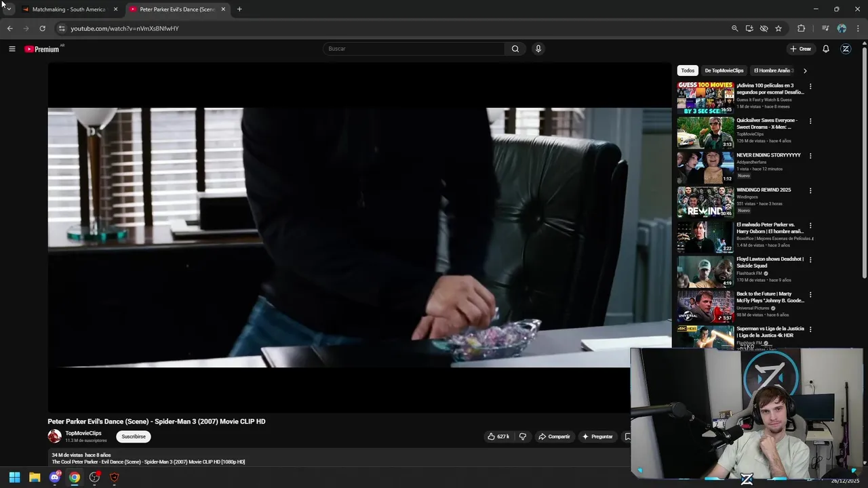868x488 pixels.
Task: Open OBS Studio from taskbar
Action: coord(94,477)
